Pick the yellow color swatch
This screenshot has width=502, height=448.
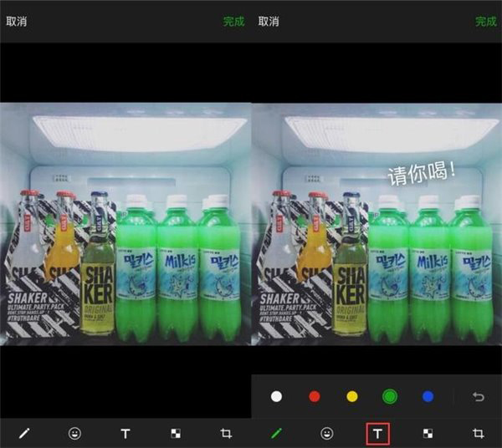(352, 396)
